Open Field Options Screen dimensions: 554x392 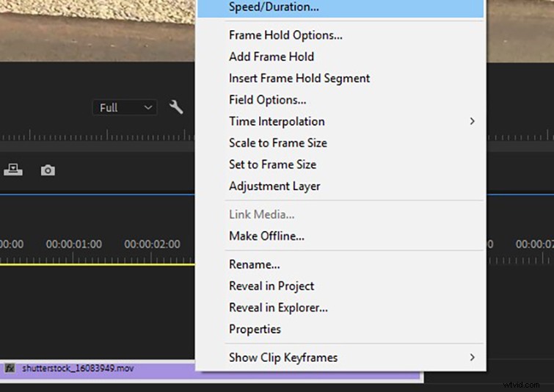click(340, 100)
